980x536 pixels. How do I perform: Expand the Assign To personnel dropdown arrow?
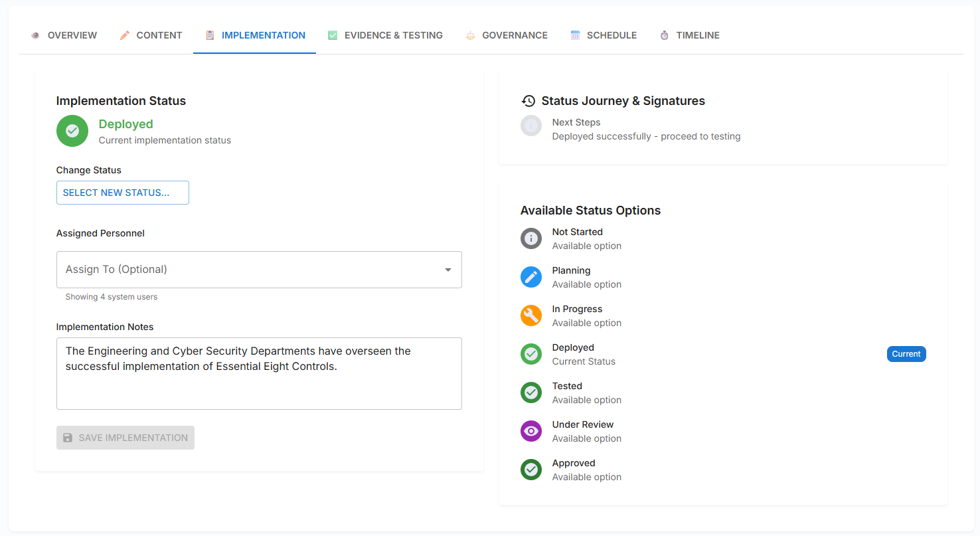[x=448, y=270]
